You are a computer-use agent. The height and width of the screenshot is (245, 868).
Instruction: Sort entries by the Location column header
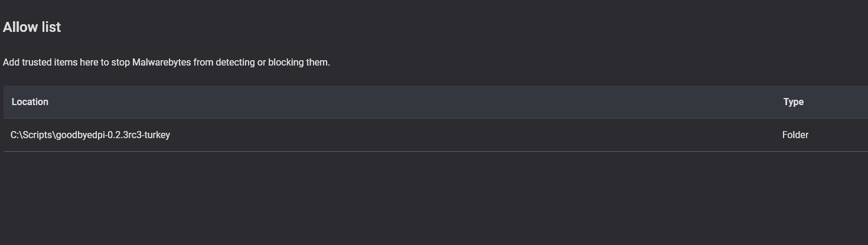[x=30, y=102]
